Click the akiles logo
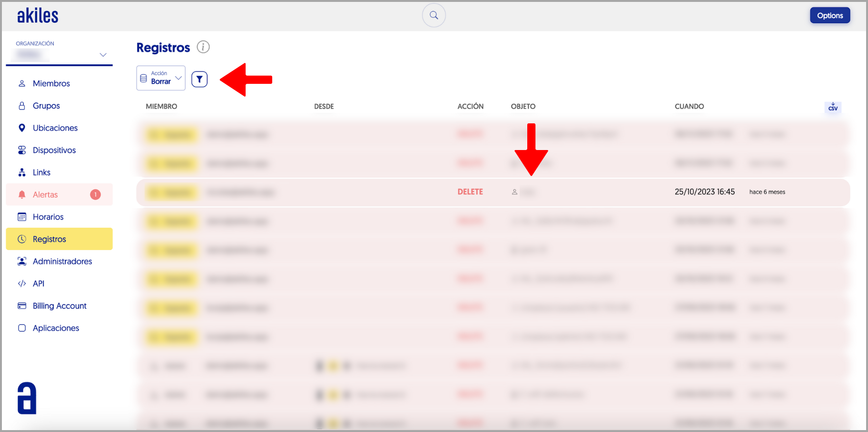Screen dimensions: 868x432 [38, 16]
